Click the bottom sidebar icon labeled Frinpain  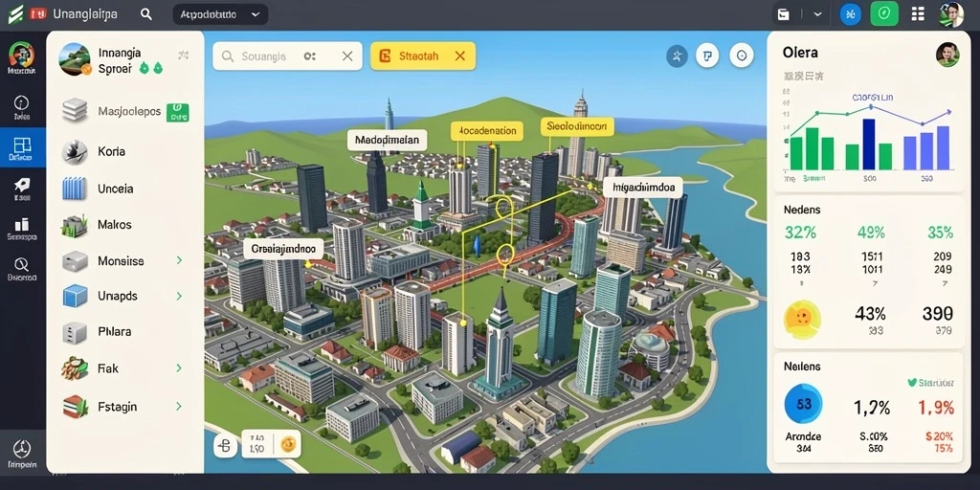(x=23, y=453)
